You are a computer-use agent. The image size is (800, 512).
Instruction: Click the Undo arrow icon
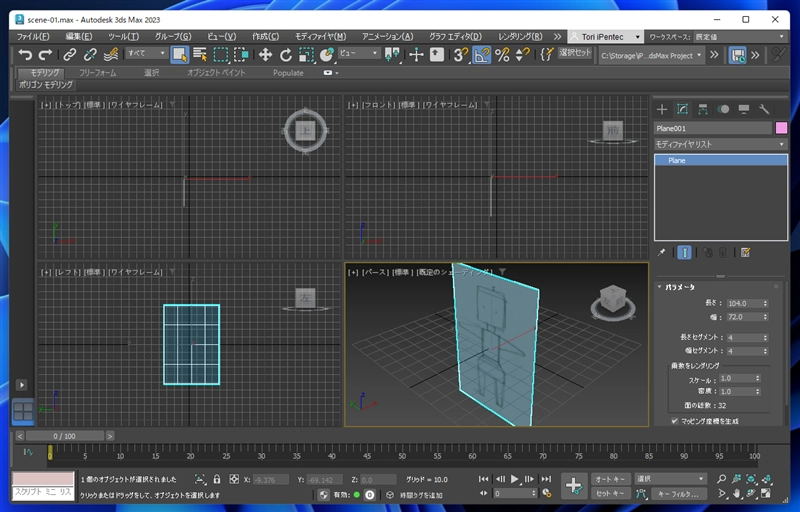[x=25, y=55]
